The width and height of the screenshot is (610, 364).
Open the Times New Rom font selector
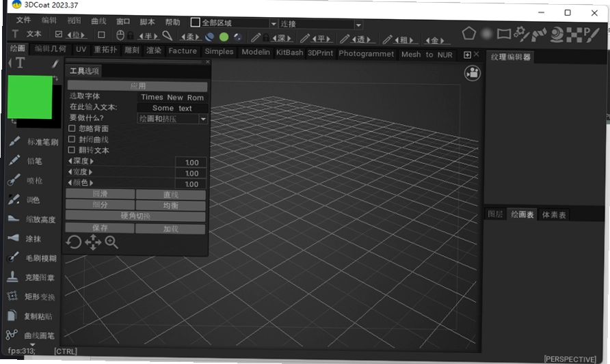point(172,98)
